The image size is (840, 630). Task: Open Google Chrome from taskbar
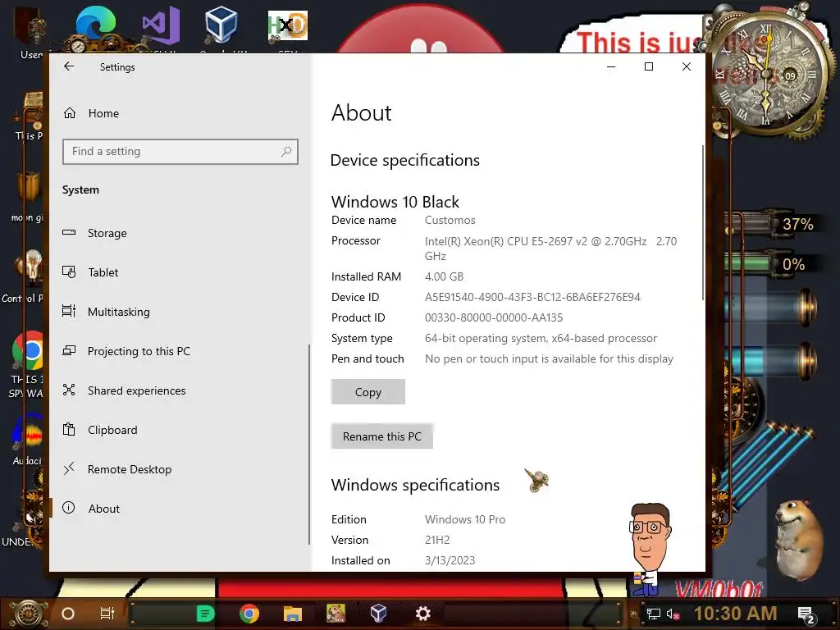click(x=249, y=614)
